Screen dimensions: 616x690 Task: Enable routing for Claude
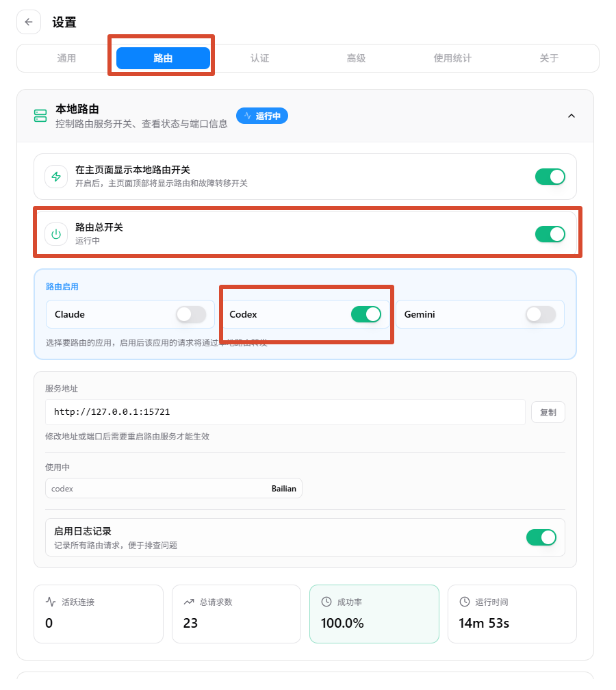tap(191, 315)
